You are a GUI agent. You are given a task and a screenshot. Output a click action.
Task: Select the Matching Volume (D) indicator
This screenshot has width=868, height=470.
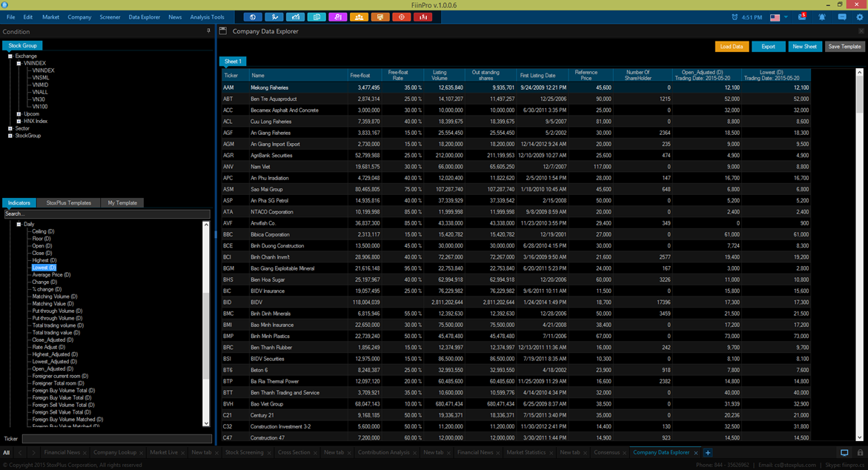tap(55, 297)
